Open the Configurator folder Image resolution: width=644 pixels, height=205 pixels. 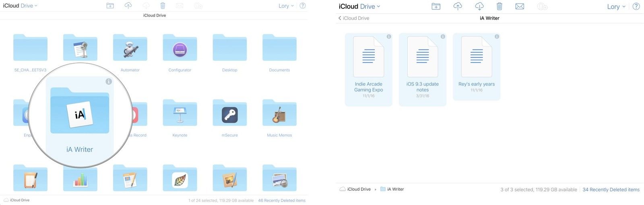(x=180, y=48)
